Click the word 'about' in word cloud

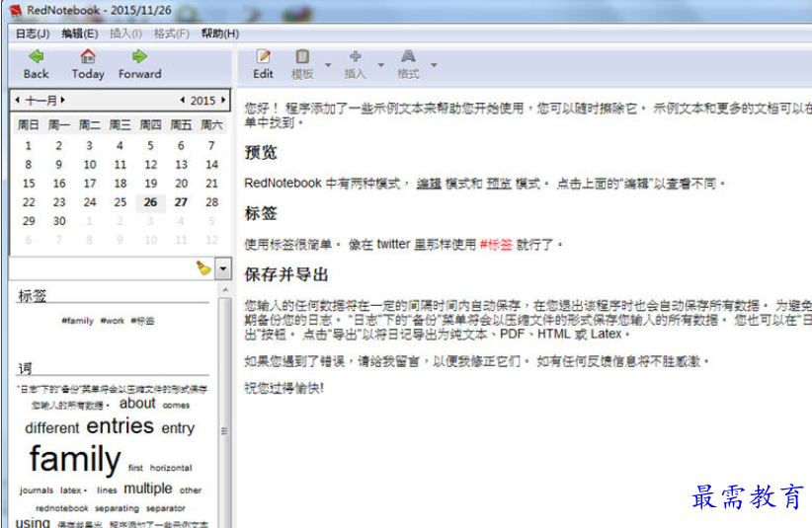pyautogui.click(x=137, y=404)
